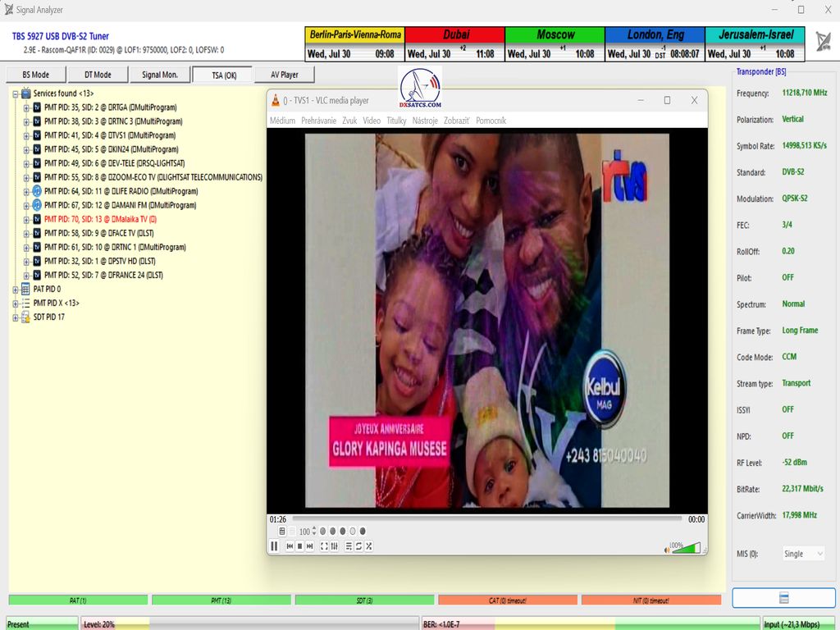Screen dimensions: 840x630
Task: Show the VLC playlist
Action: pyautogui.click(x=349, y=546)
